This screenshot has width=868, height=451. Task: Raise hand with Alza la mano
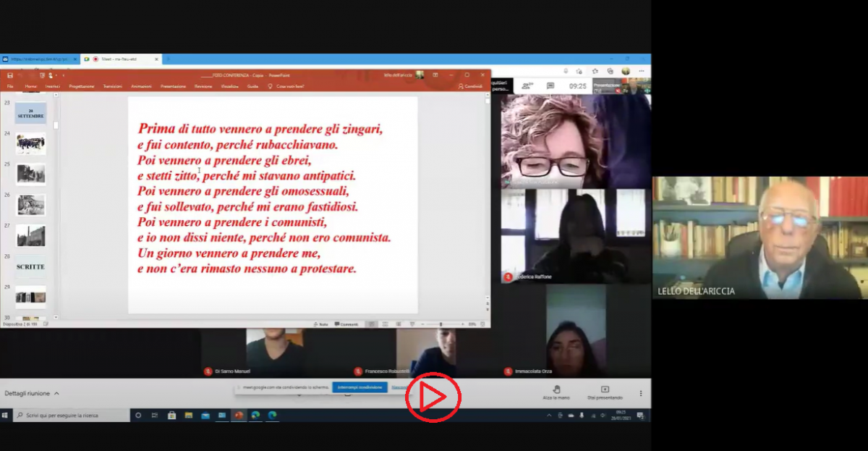(557, 392)
